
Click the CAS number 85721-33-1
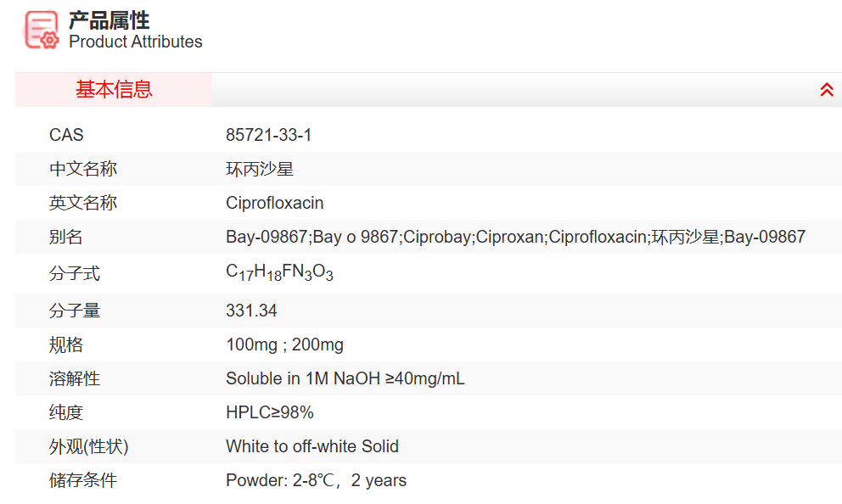click(x=269, y=135)
